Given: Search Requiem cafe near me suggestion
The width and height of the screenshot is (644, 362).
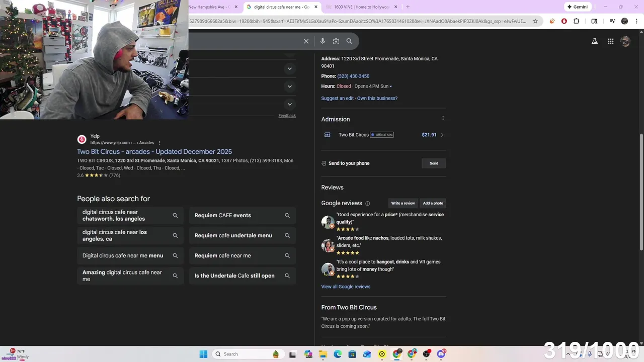Looking at the screenshot, I should (x=243, y=255).
